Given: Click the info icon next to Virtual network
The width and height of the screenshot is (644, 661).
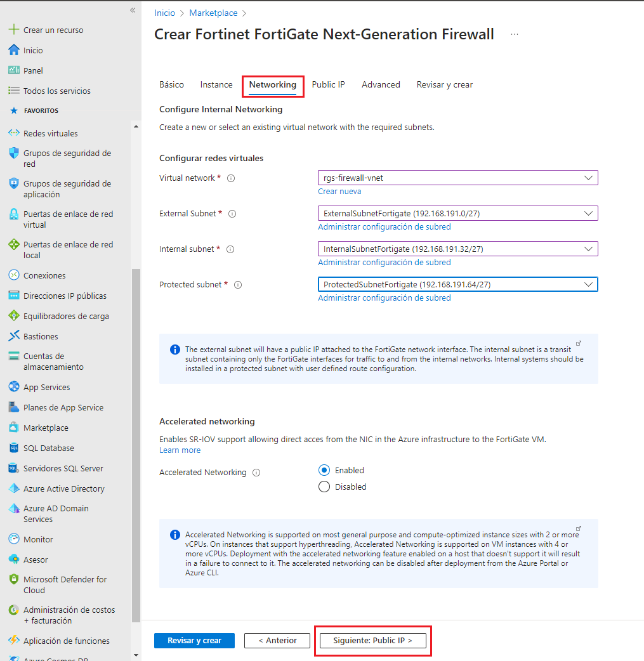Looking at the screenshot, I should pos(230,178).
